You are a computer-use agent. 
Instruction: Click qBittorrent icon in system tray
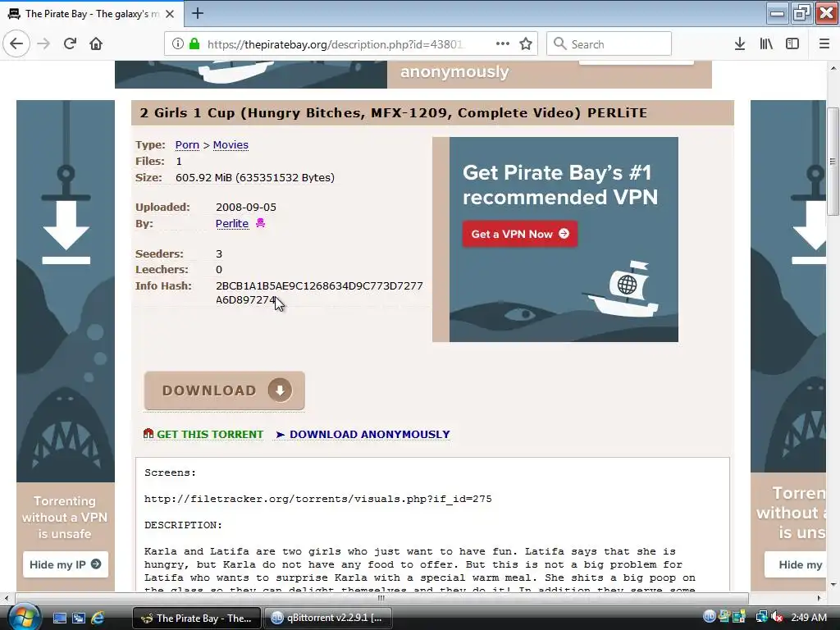710,617
